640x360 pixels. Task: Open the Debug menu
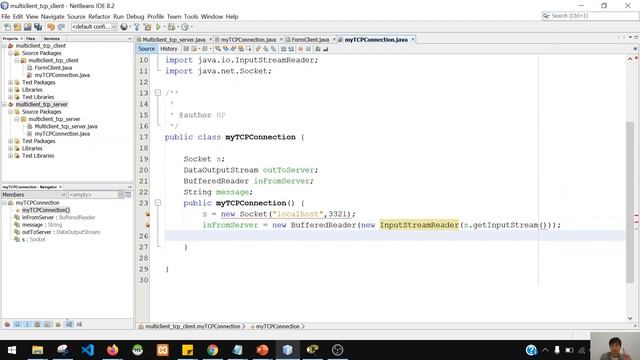pos(135,17)
